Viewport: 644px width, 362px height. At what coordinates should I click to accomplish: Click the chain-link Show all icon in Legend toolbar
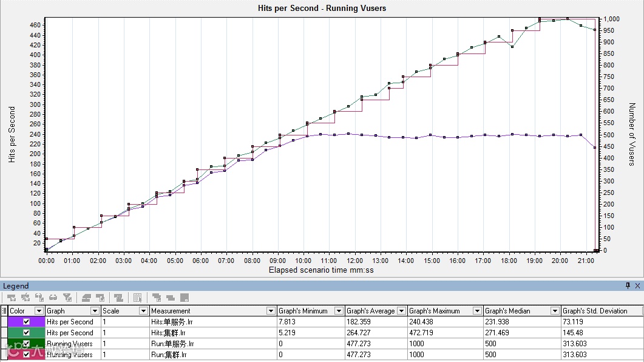click(x=53, y=298)
